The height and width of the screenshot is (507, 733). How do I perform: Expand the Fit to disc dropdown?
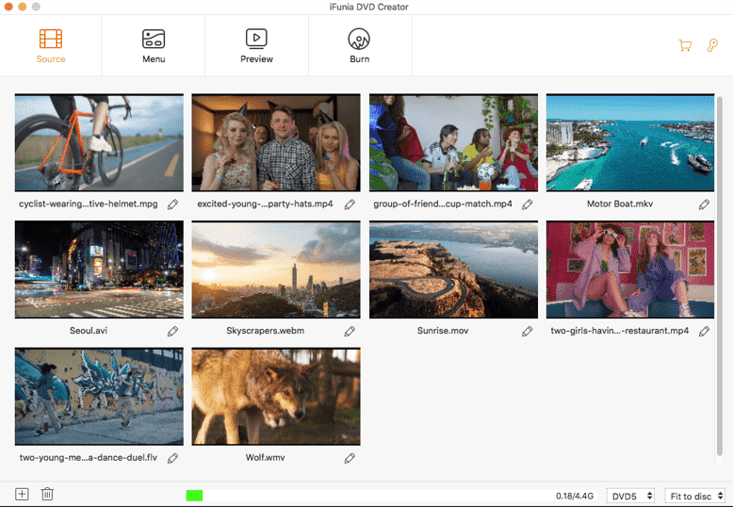click(697, 496)
